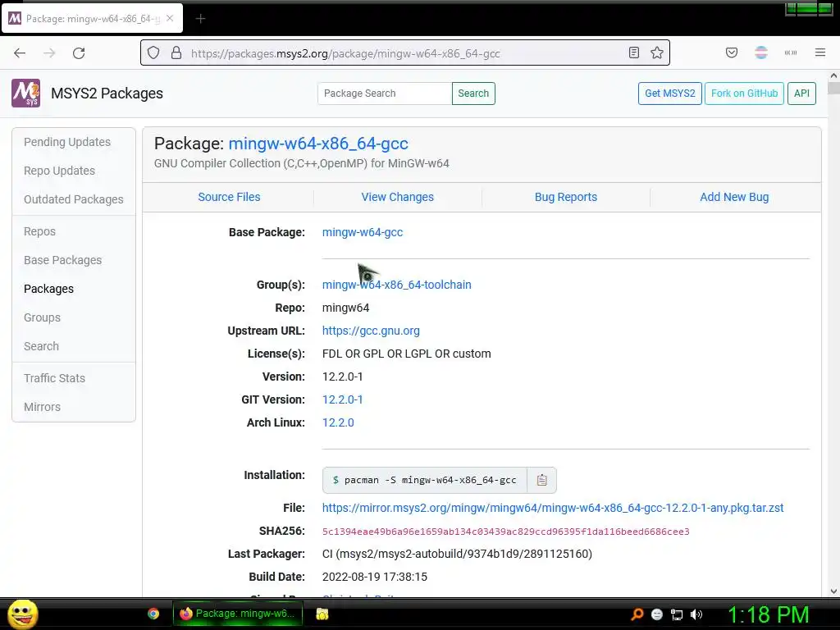Bookmark this page with the star
Viewport: 840px width, 630px height.
657,53
